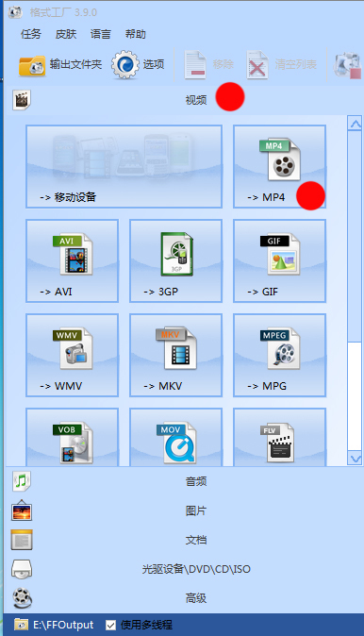Click the format list scrollbar thumb
364x636 pixels.
tap(356, 236)
